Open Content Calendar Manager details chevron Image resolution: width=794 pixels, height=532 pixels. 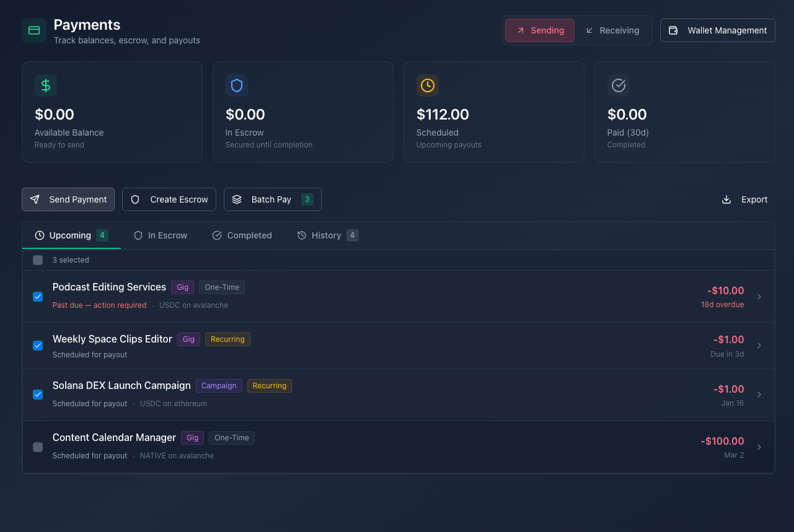[759, 447]
